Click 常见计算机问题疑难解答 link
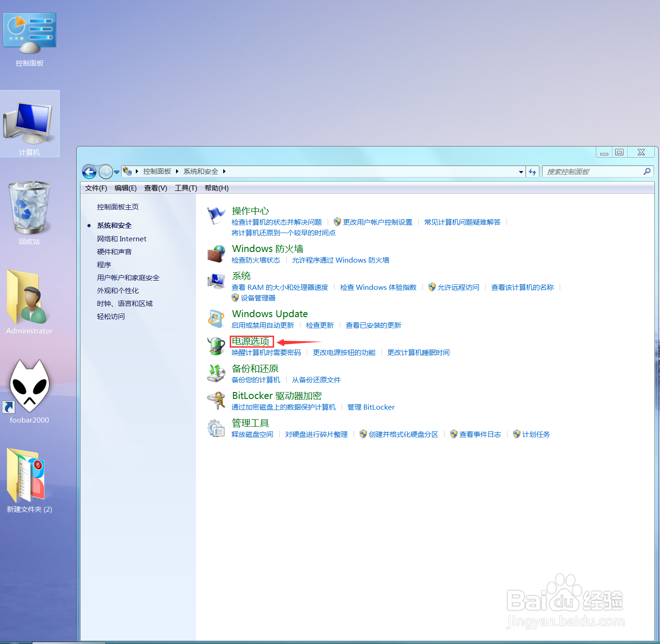This screenshot has width=660, height=644. (463, 222)
